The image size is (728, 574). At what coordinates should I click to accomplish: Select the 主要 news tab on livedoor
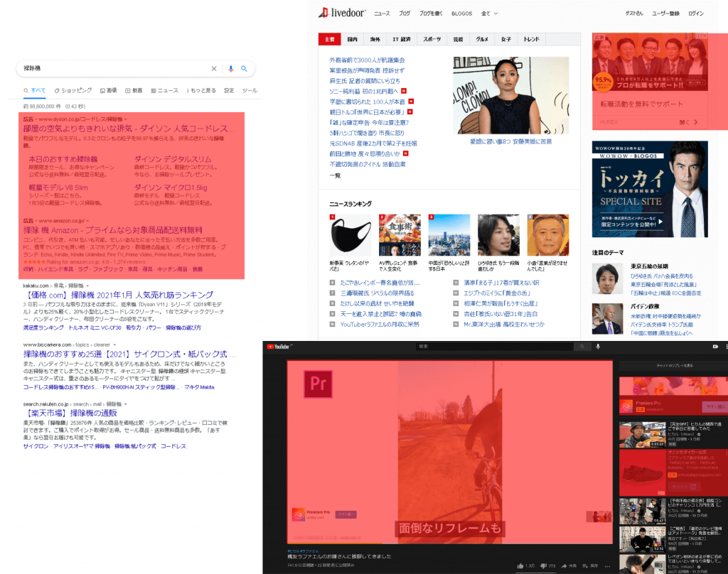coord(330,40)
